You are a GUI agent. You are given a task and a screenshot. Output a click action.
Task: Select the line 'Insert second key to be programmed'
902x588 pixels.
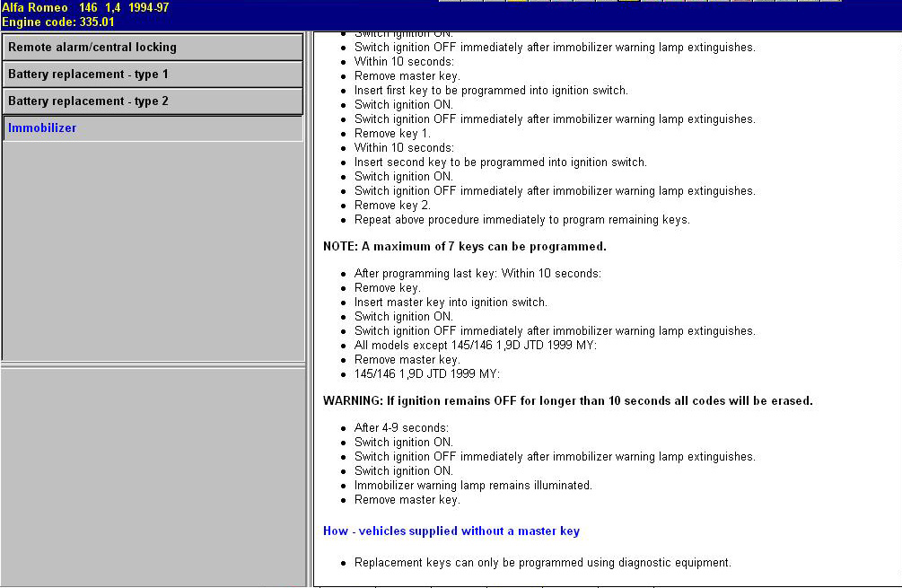click(x=501, y=162)
